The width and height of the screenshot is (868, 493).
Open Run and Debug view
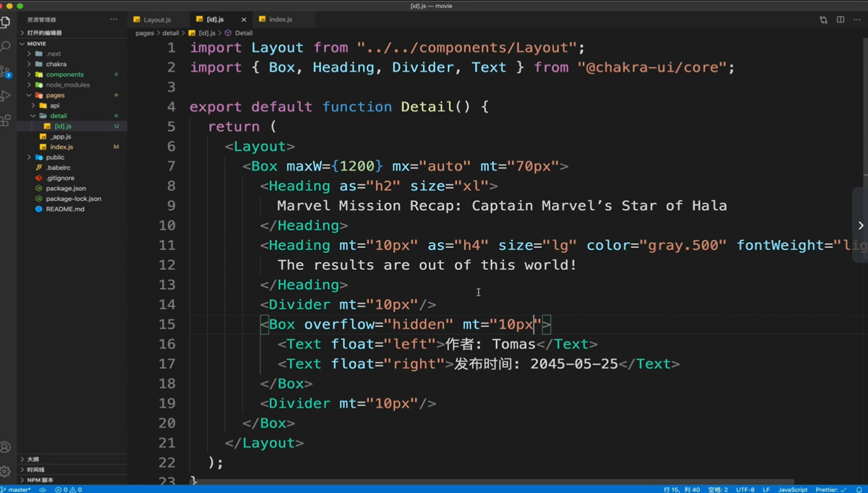click(x=6, y=96)
